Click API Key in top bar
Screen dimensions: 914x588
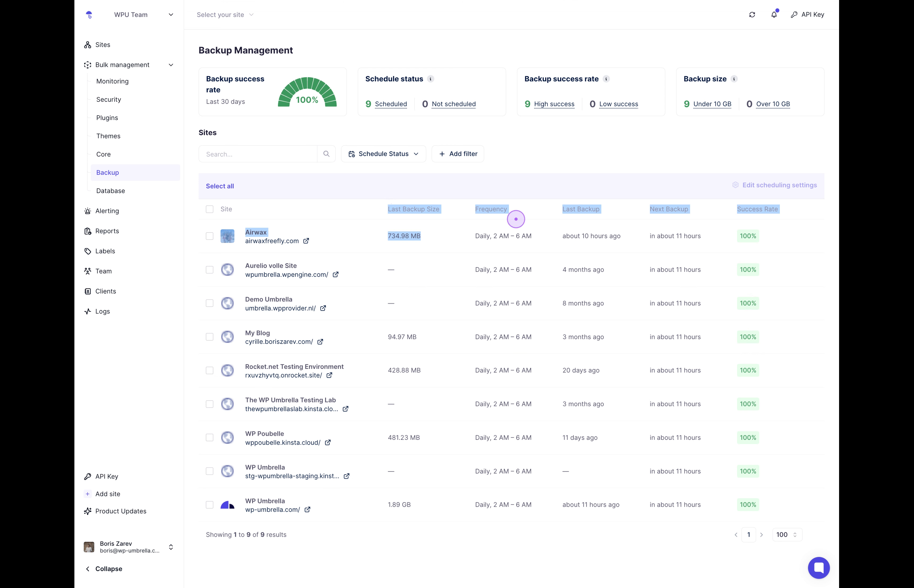coord(807,15)
